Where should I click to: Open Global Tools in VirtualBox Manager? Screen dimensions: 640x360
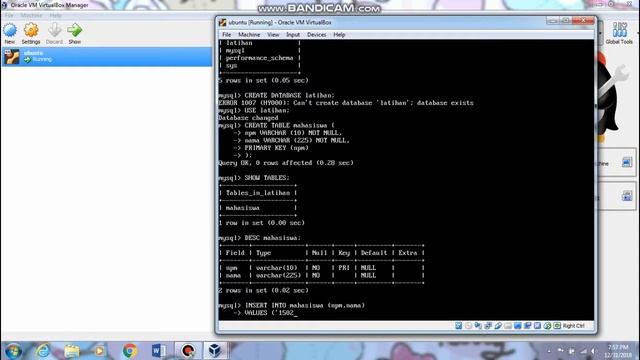click(x=619, y=33)
